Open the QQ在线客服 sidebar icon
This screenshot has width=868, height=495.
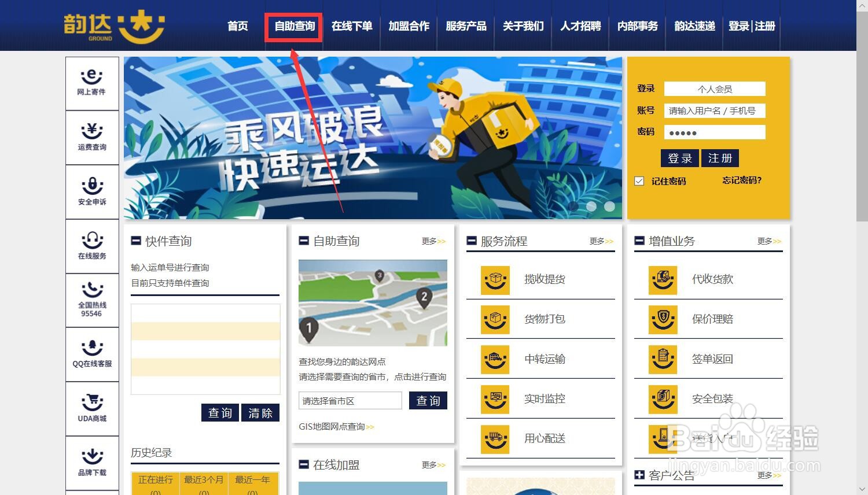(x=92, y=354)
